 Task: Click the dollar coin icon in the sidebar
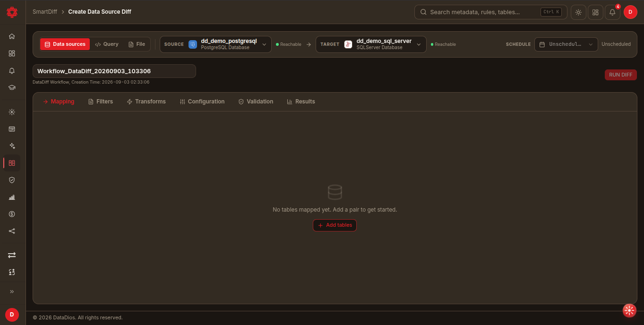(12, 214)
